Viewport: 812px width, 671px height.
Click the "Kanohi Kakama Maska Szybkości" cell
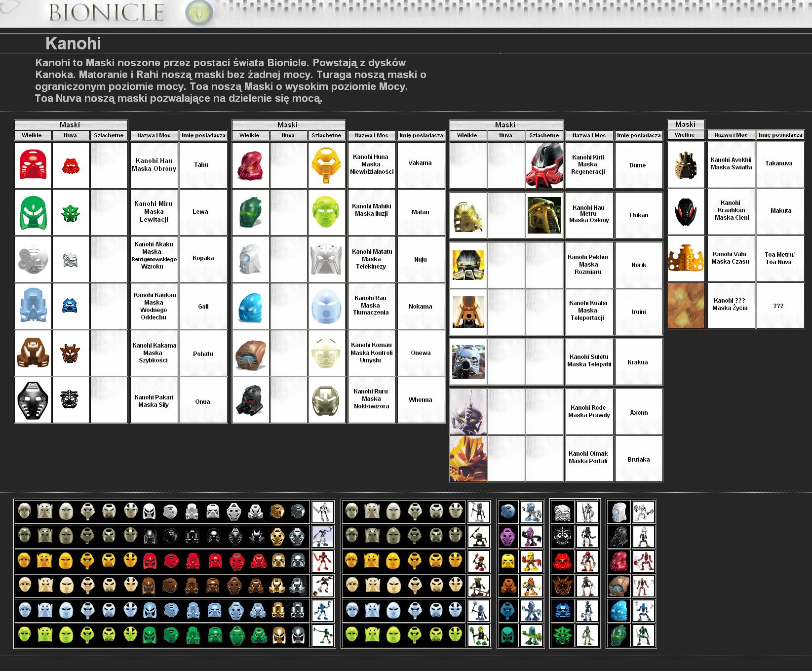(x=154, y=353)
